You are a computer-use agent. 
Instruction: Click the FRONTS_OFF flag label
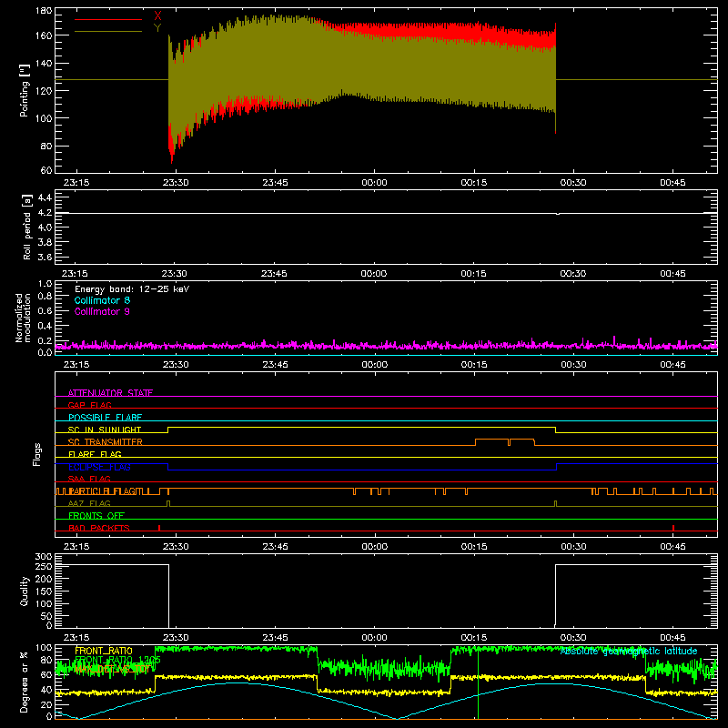click(96, 515)
